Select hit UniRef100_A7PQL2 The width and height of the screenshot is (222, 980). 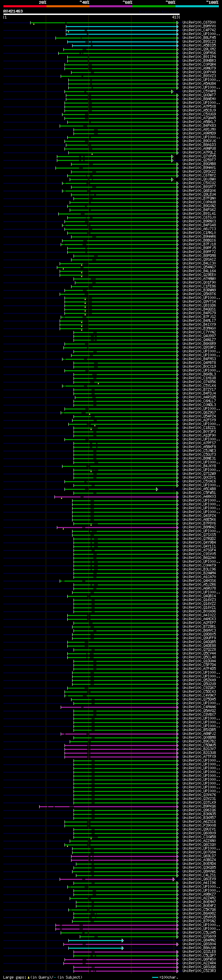[199, 153]
